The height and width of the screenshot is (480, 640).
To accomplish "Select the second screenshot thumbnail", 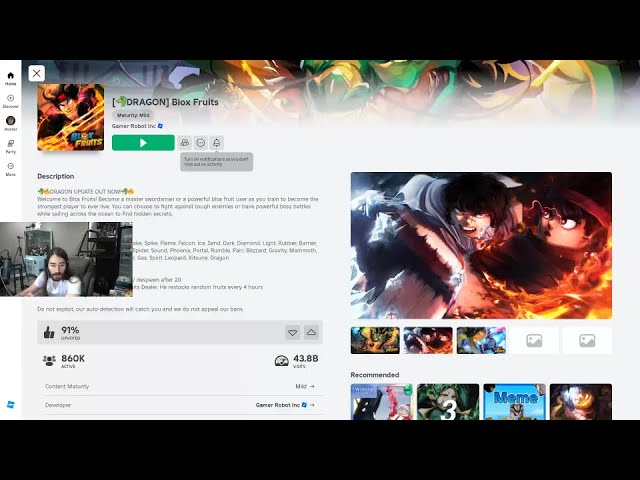I will click(x=428, y=340).
